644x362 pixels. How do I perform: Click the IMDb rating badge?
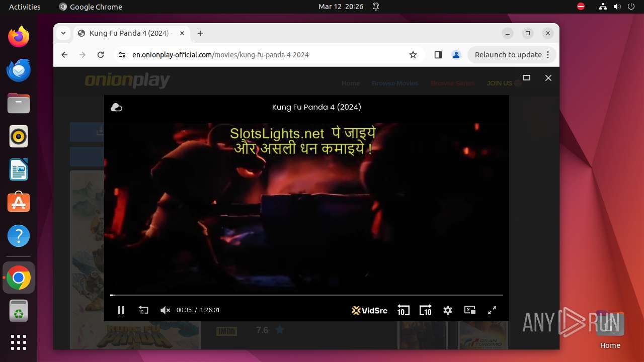226,331
